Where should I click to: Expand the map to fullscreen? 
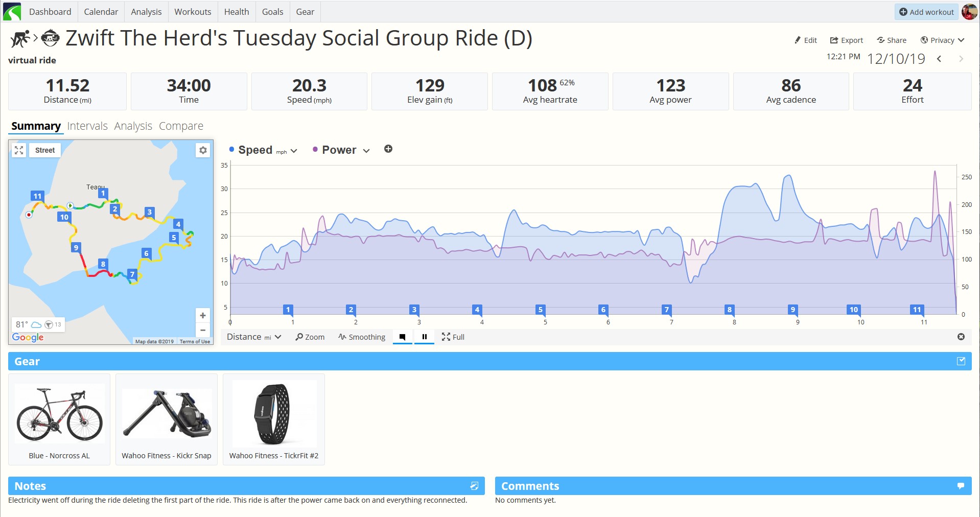19,150
